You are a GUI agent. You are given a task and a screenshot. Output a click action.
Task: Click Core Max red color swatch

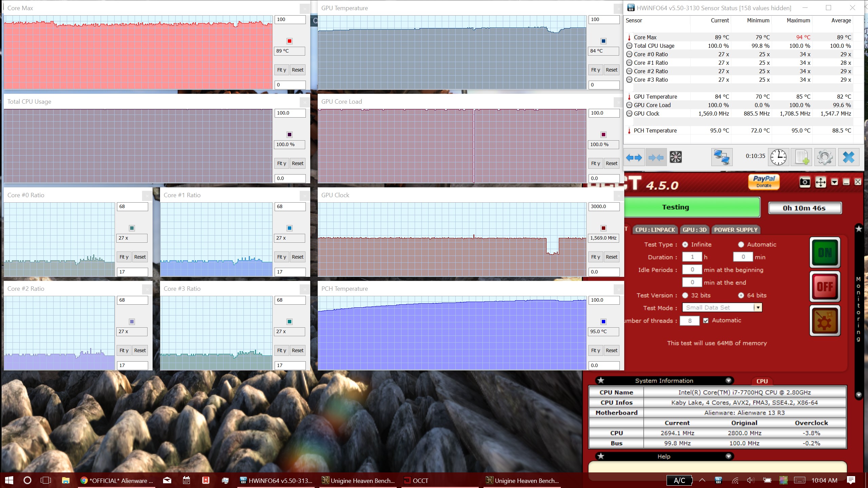point(289,41)
